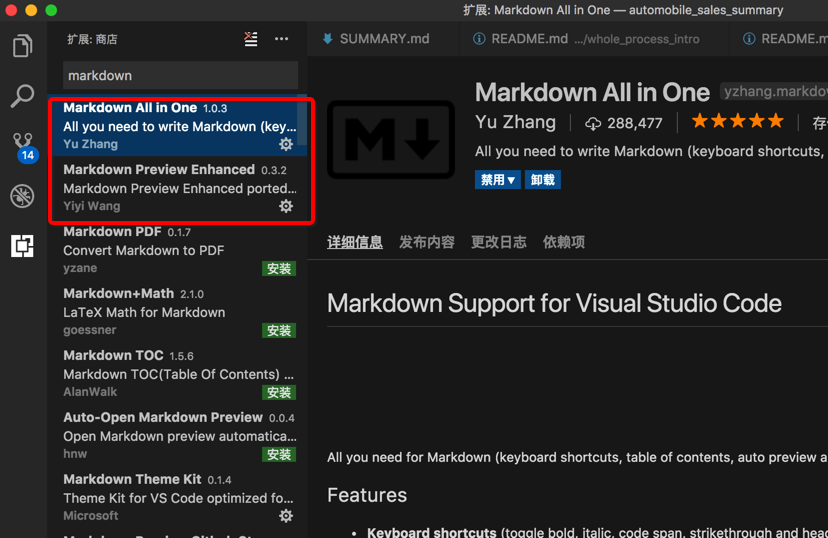This screenshot has width=828, height=538.
Task: Click the 卸载 uninstall button
Action: (x=542, y=180)
